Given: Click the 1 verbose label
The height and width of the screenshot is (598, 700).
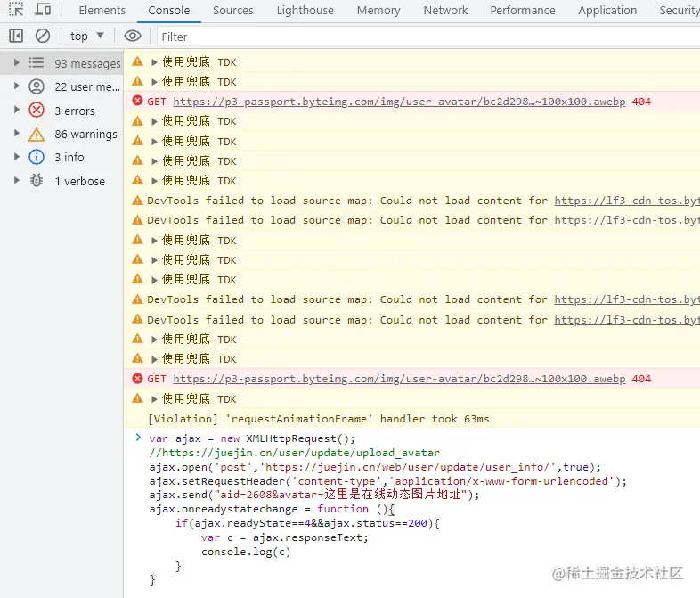Looking at the screenshot, I should coord(80,181).
